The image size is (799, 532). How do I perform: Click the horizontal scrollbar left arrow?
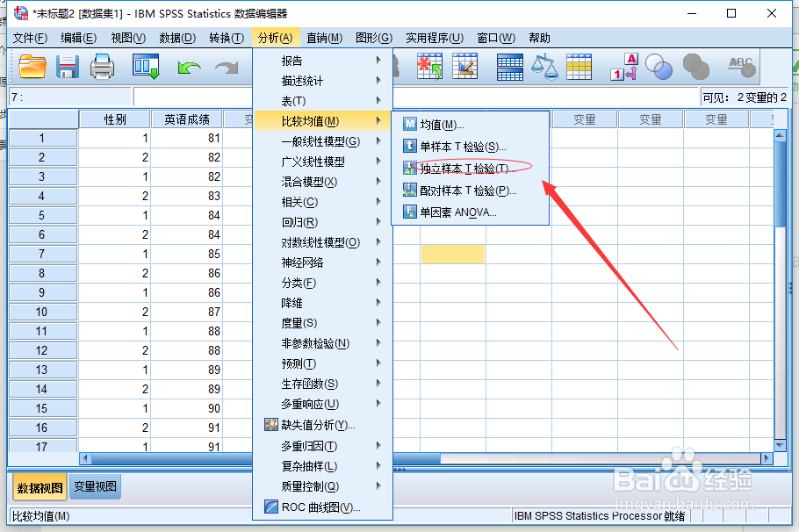(86, 458)
